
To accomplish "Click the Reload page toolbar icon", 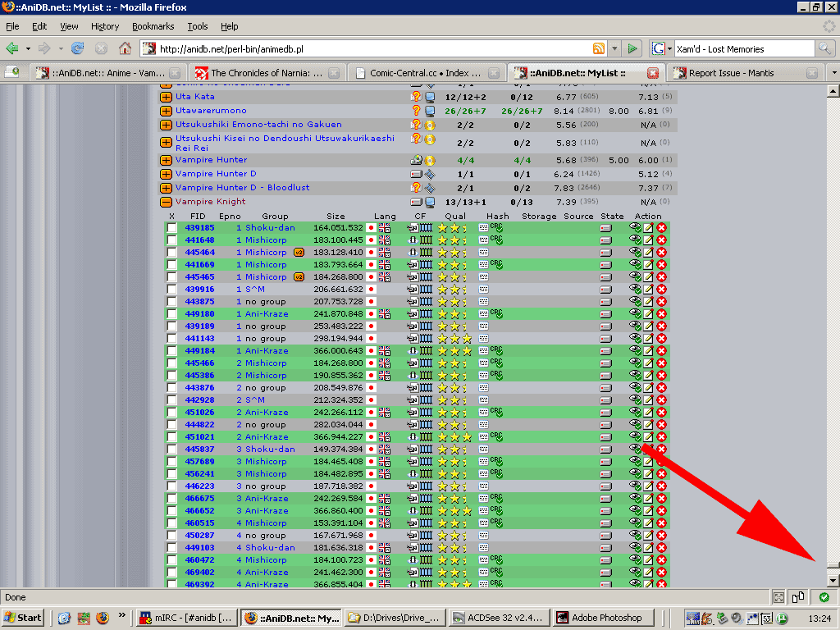I will 78,48.
